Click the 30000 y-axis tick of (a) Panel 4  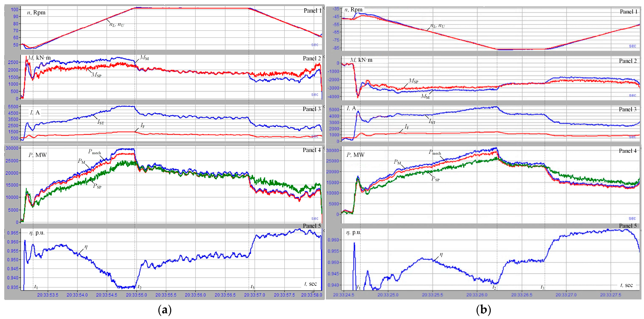[x=12, y=148]
